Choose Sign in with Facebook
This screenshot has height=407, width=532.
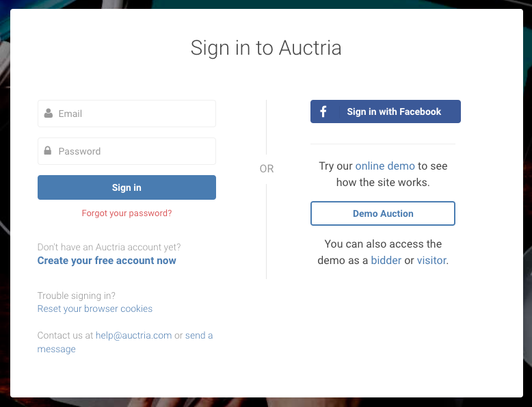point(386,111)
